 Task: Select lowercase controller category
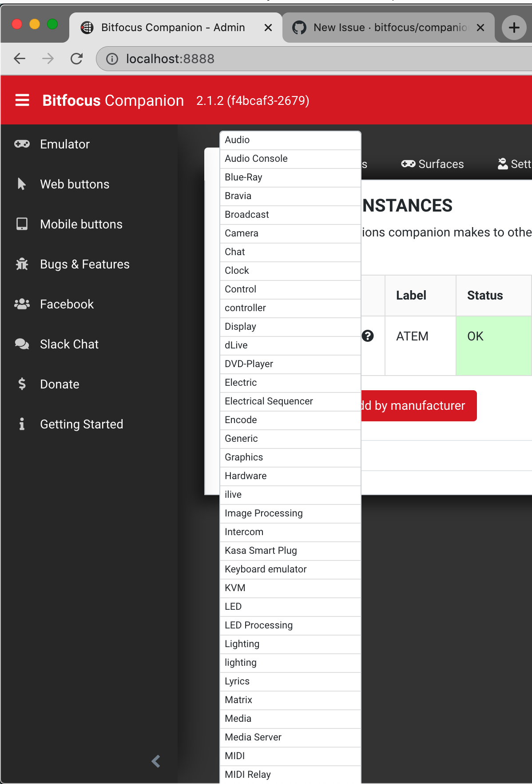(x=290, y=308)
